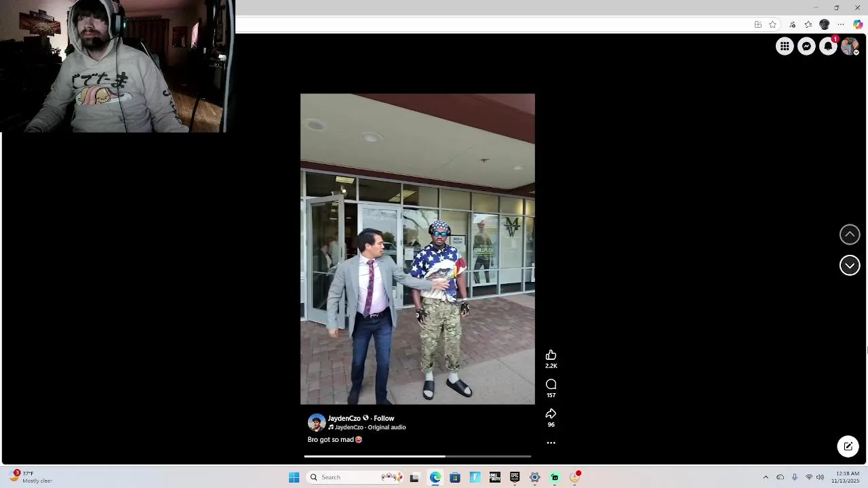Open the taskbar app with red notification dot
The image size is (868, 488).
(x=575, y=477)
